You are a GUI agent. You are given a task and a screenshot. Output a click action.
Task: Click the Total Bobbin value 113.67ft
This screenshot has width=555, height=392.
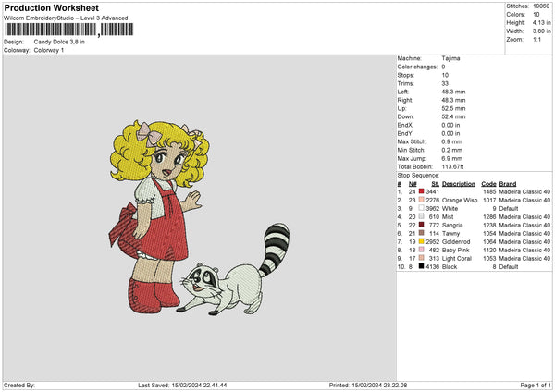(452, 166)
